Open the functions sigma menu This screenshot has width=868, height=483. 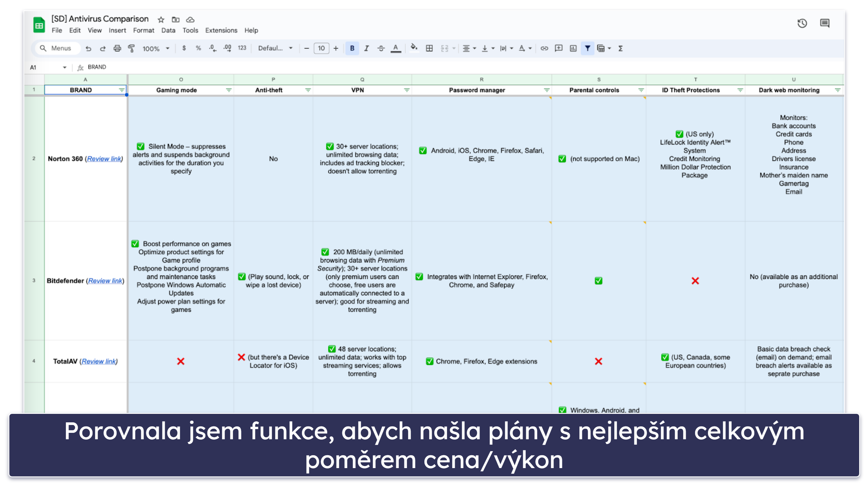(x=620, y=48)
